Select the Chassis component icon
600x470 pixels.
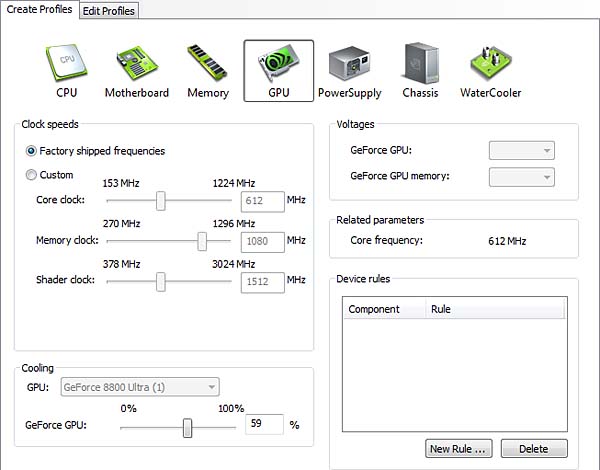point(420,71)
